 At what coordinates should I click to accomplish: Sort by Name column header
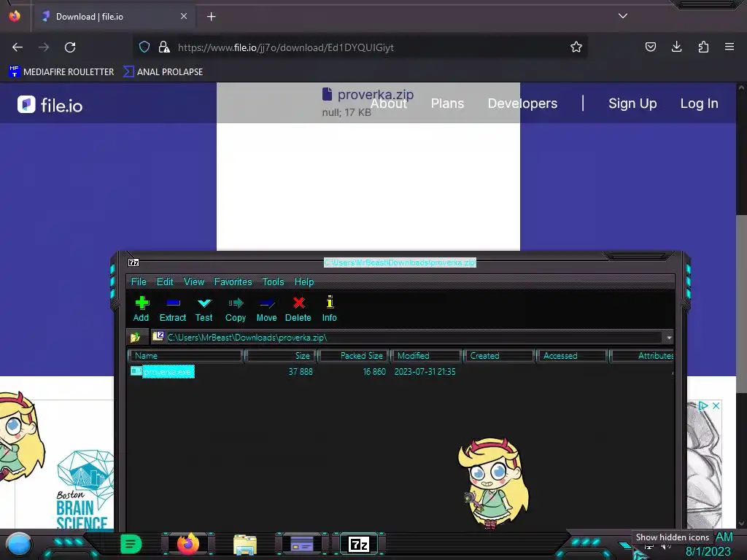(186, 356)
